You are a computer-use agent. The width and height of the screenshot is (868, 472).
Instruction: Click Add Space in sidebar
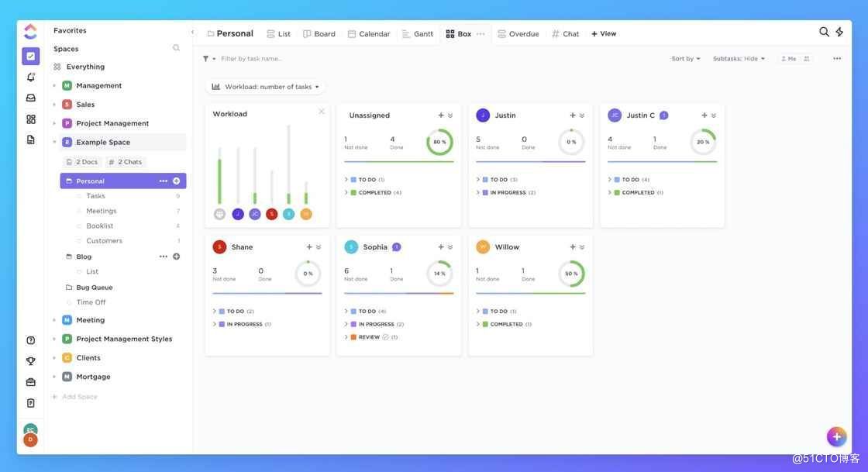pos(74,397)
